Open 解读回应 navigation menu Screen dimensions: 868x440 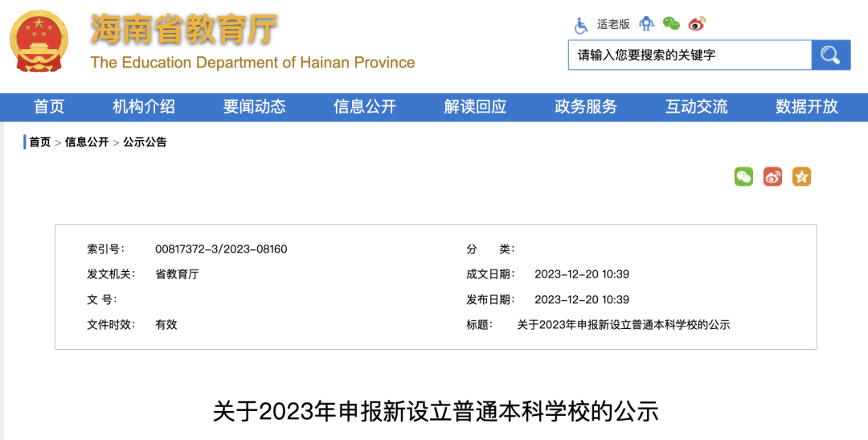click(x=475, y=107)
